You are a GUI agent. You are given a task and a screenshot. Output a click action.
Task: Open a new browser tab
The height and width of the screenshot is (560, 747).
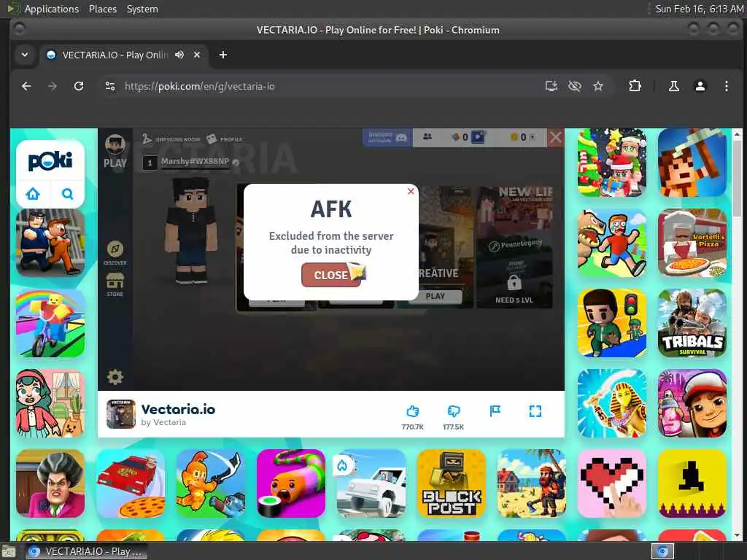pos(223,55)
